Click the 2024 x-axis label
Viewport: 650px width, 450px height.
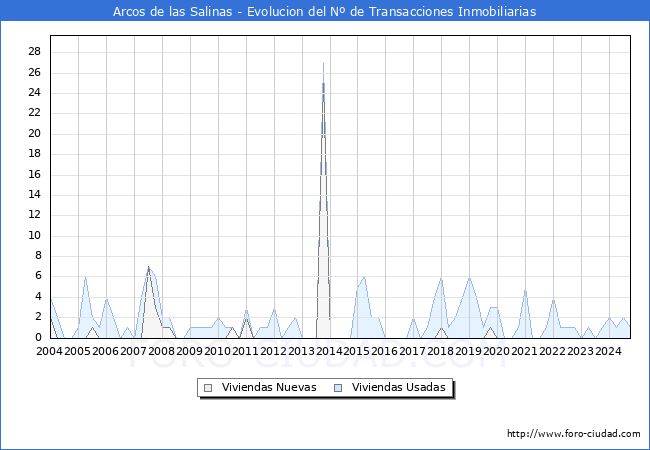click(x=608, y=351)
